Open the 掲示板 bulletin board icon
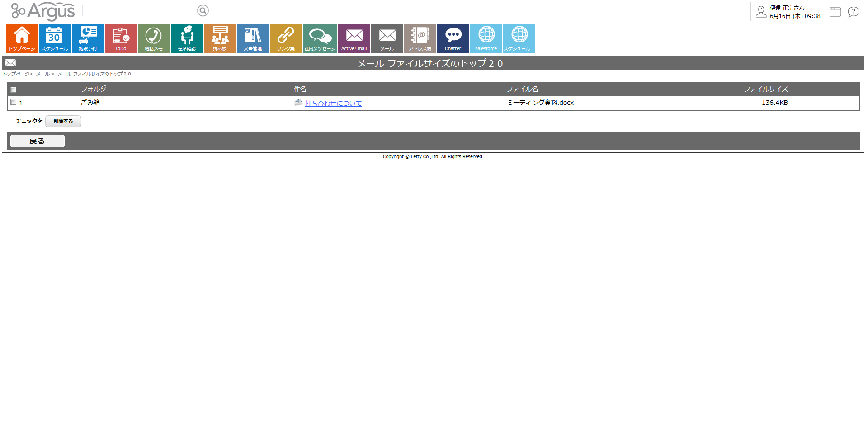This screenshot has height=438, width=868. [220, 38]
